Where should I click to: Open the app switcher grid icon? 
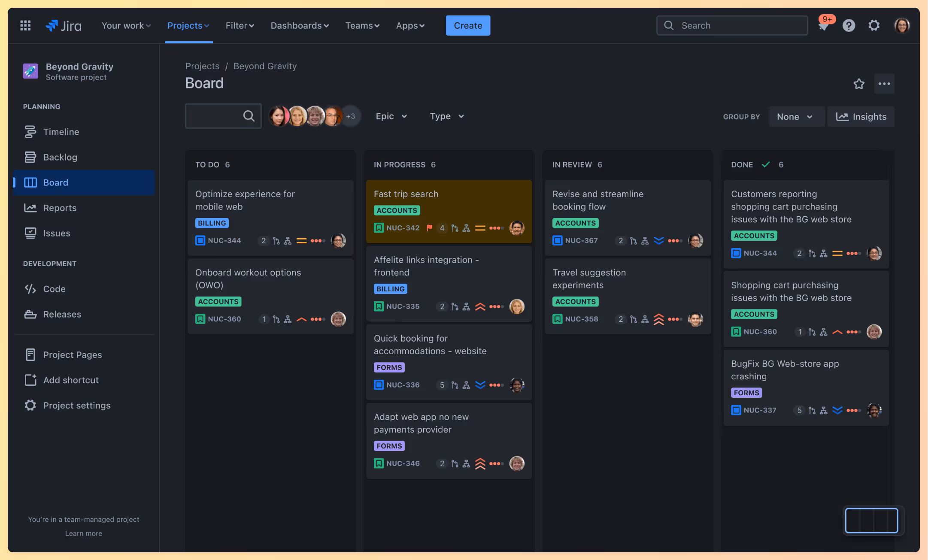(x=25, y=26)
